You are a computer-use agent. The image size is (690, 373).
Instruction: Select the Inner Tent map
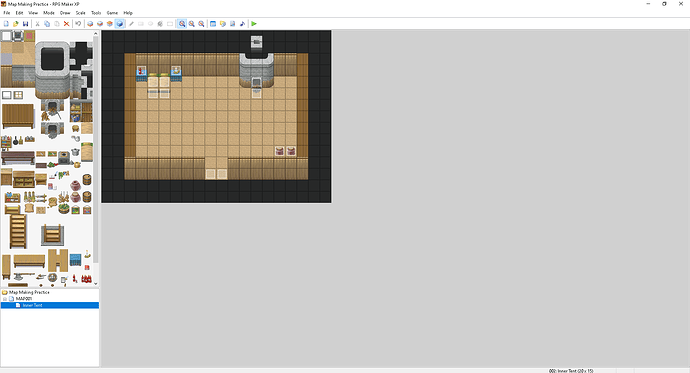point(33,305)
